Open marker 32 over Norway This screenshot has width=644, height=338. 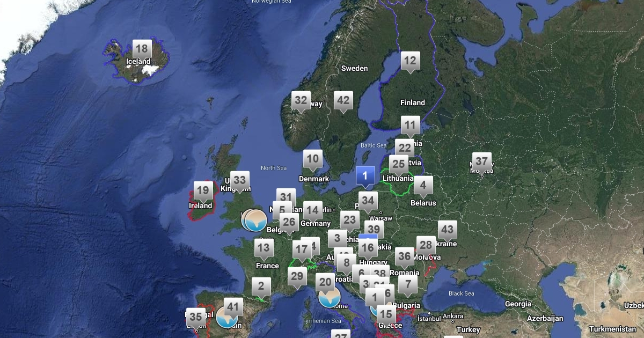point(301,100)
